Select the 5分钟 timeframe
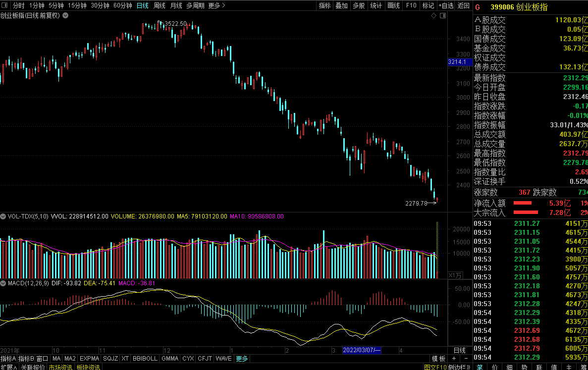The image size is (588, 370). click(x=56, y=5)
